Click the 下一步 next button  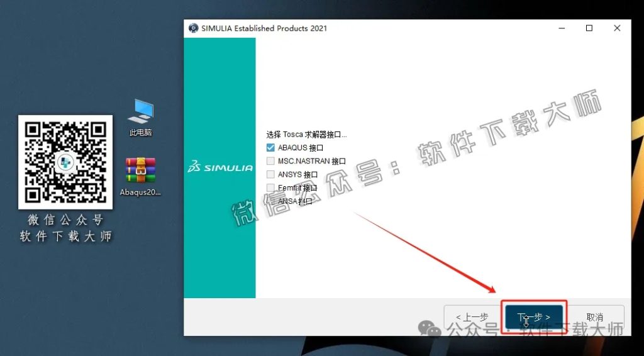pyautogui.click(x=533, y=317)
